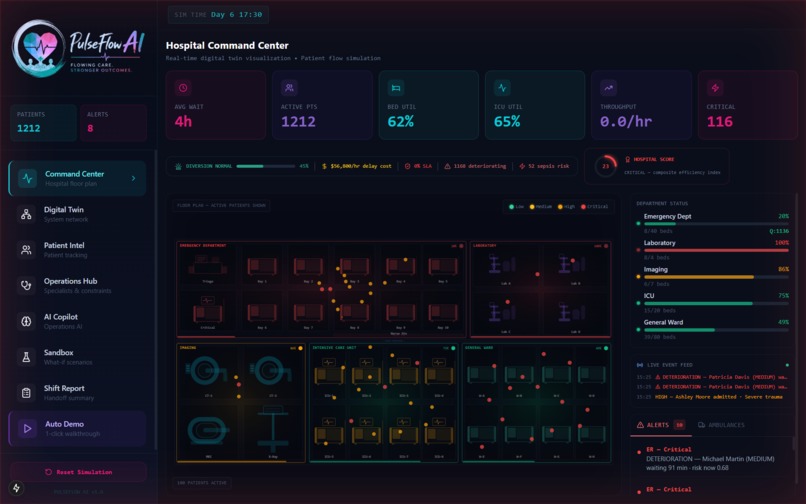Screen dimensions: 806x504
Task: Open the Michael Martin deterioration alert
Action: pos(713,459)
